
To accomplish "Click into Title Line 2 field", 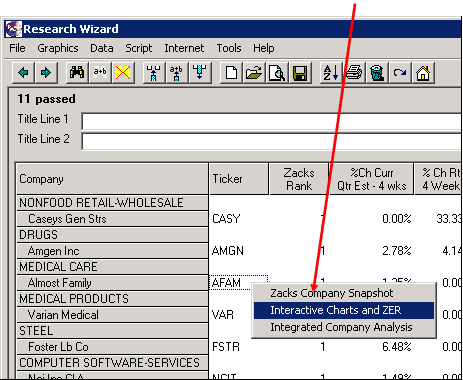I will tap(272, 141).
